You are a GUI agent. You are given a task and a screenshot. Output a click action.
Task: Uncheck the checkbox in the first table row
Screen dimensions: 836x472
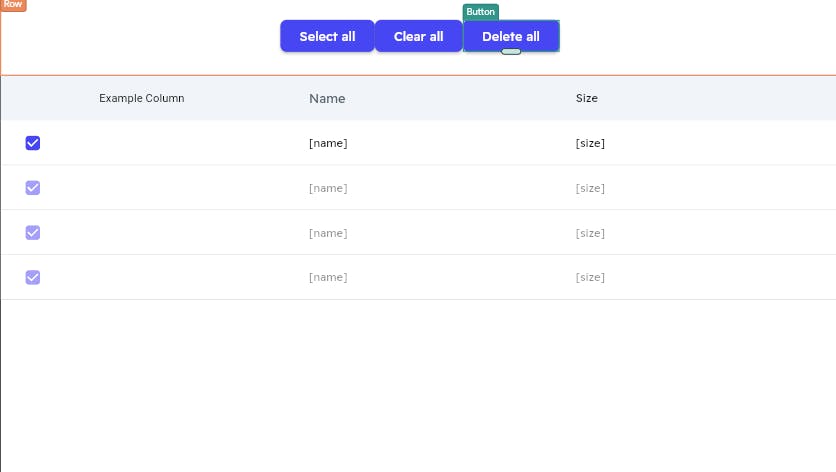(x=33, y=143)
